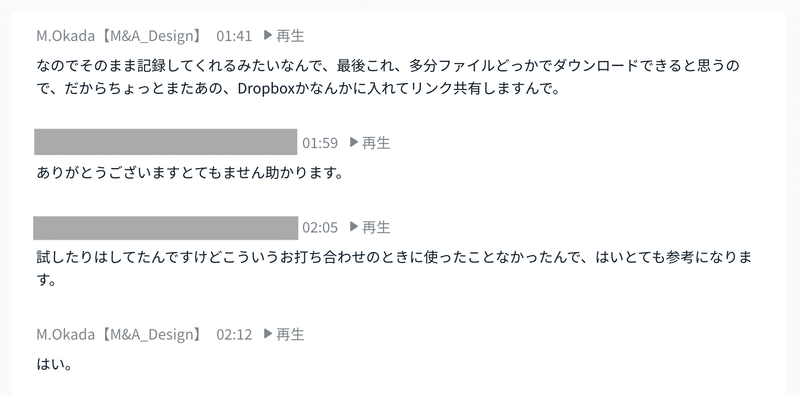
Task: Click the 01:41 timestamp
Action: pos(234,36)
